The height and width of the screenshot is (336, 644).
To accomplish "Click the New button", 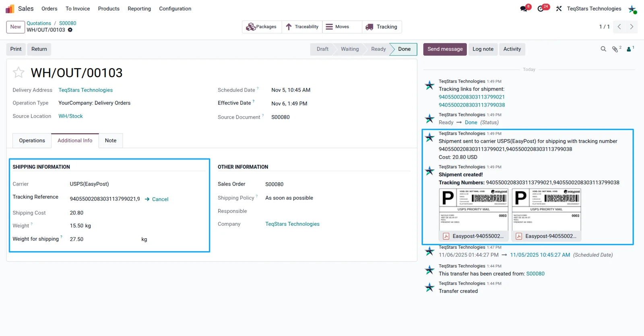I will pyautogui.click(x=16, y=27).
